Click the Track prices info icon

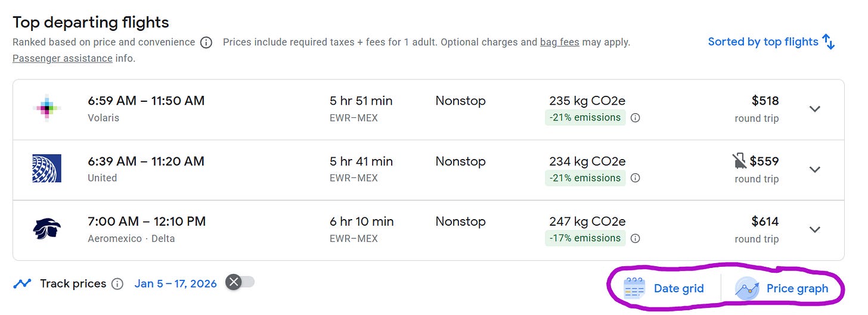point(117,283)
